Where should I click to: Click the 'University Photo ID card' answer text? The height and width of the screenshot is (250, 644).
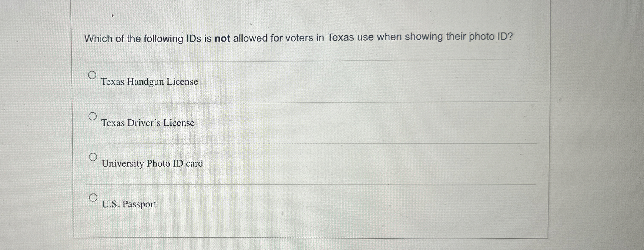click(x=152, y=163)
